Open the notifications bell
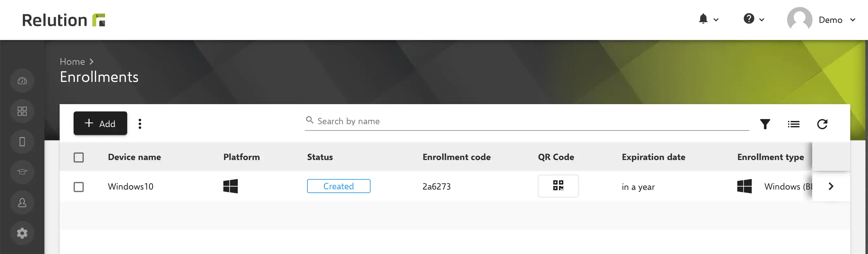 [x=703, y=19]
